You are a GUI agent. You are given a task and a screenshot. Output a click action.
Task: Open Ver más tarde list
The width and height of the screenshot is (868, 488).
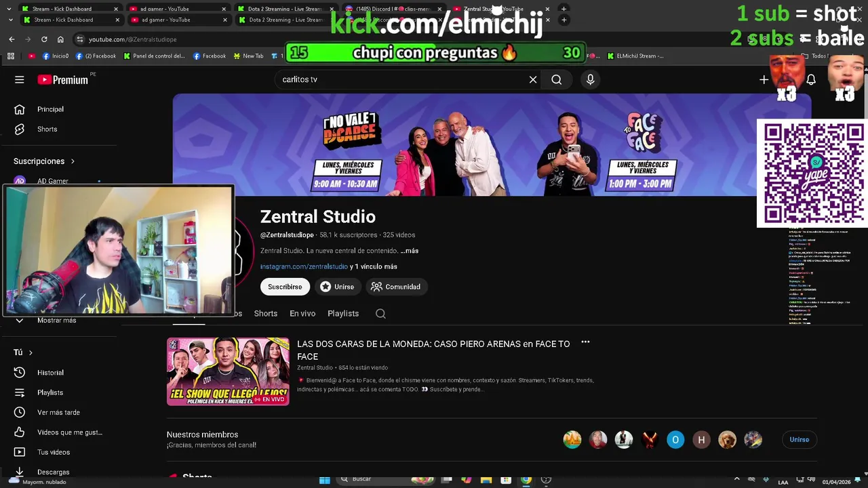[x=58, y=412]
